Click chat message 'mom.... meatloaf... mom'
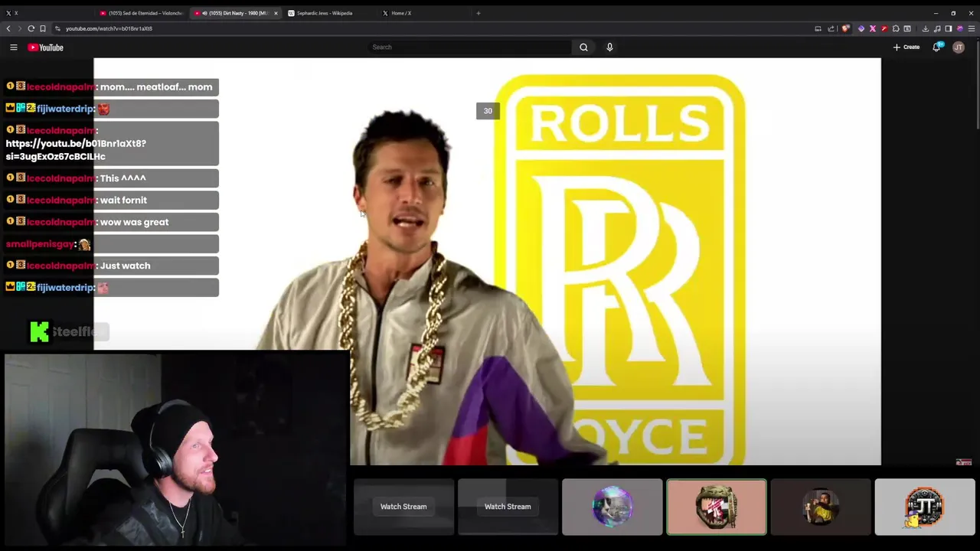The height and width of the screenshot is (551, 980). click(156, 87)
